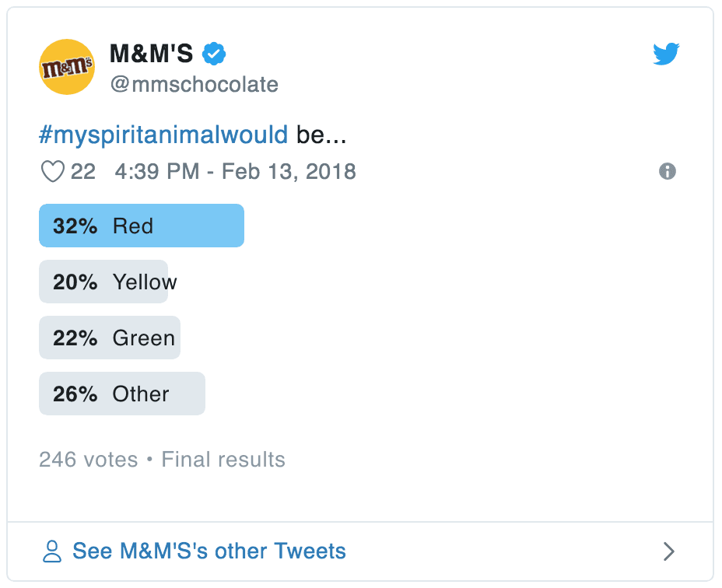722x588 pixels.
Task: Like the tweet with heart icon
Action: 52,171
